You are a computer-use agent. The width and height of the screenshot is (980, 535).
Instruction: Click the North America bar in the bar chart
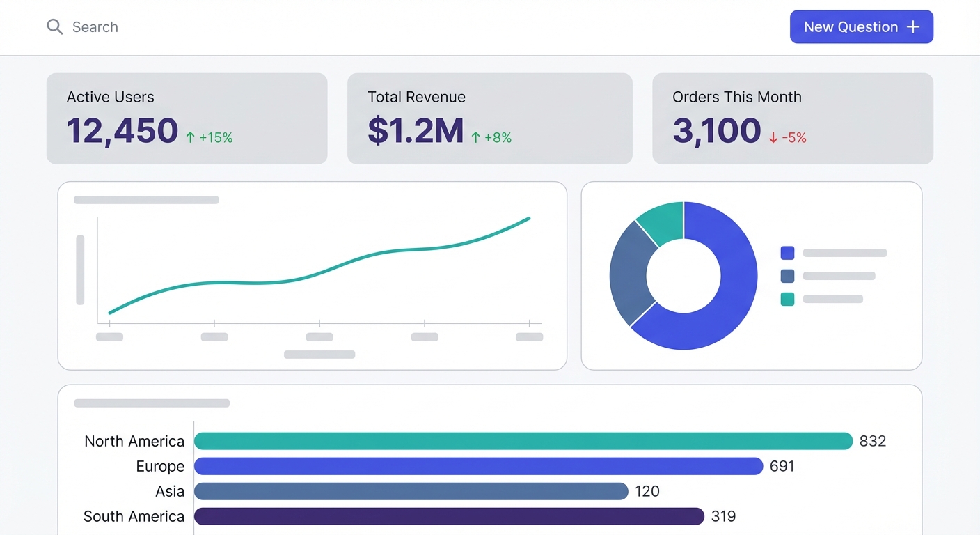click(522, 441)
